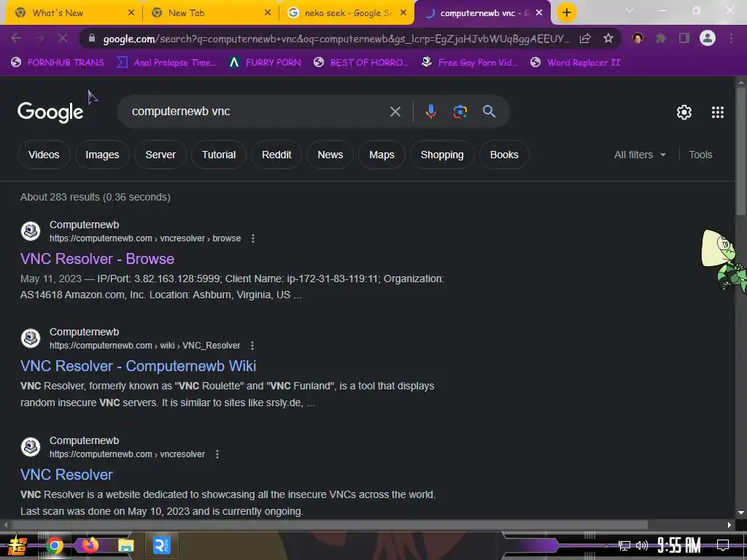Viewport: 747px width, 560px height.
Task: Open the plain VNC Resolver result
Action: pos(66,474)
